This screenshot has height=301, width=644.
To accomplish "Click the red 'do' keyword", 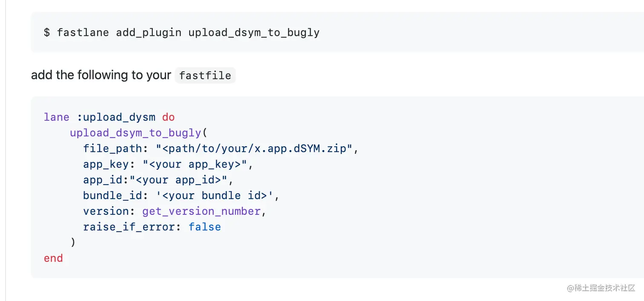I will (x=168, y=117).
